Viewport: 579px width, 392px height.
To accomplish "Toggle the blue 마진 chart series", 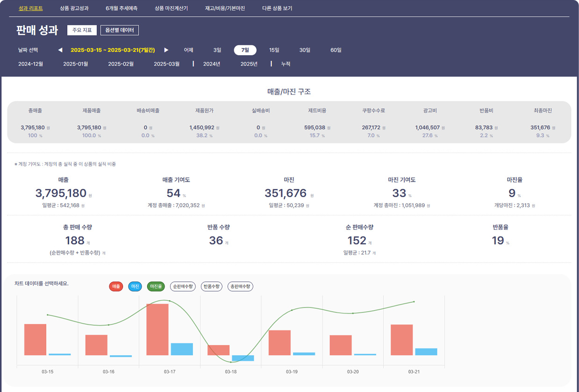I will [135, 286].
